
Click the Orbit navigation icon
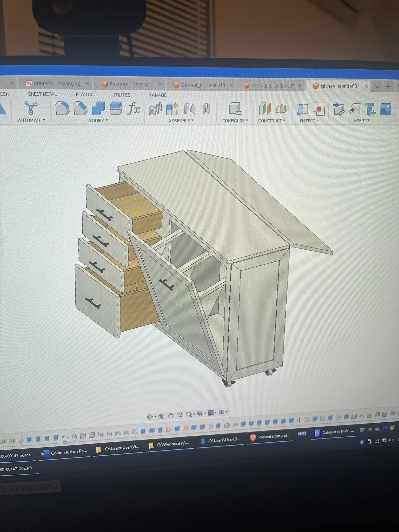click(150, 417)
